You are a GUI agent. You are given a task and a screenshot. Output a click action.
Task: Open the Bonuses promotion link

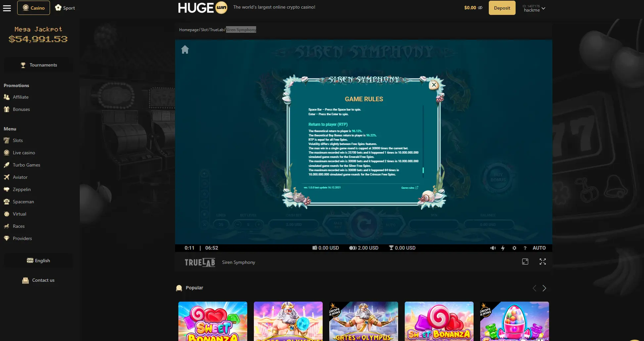(x=21, y=109)
